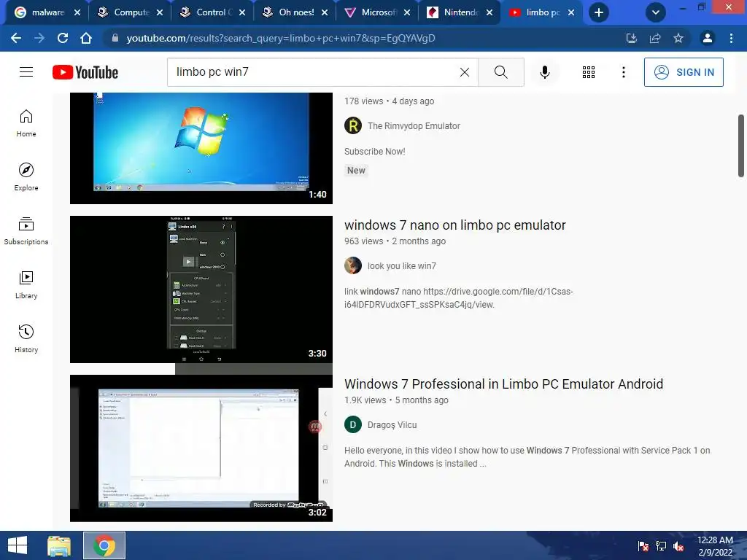Open Explore in the sidebar
Viewport: 747px width, 560px height.
pyautogui.click(x=26, y=177)
